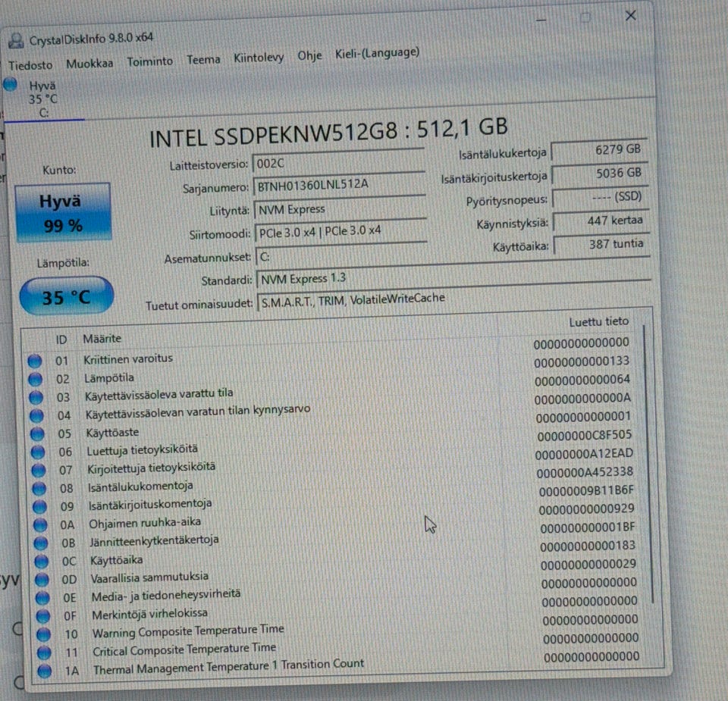This screenshot has height=701, width=728.
Task: Click status orb for 0F Merkintöjä virhelokissa
Action: pyautogui.click(x=43, y=615)
